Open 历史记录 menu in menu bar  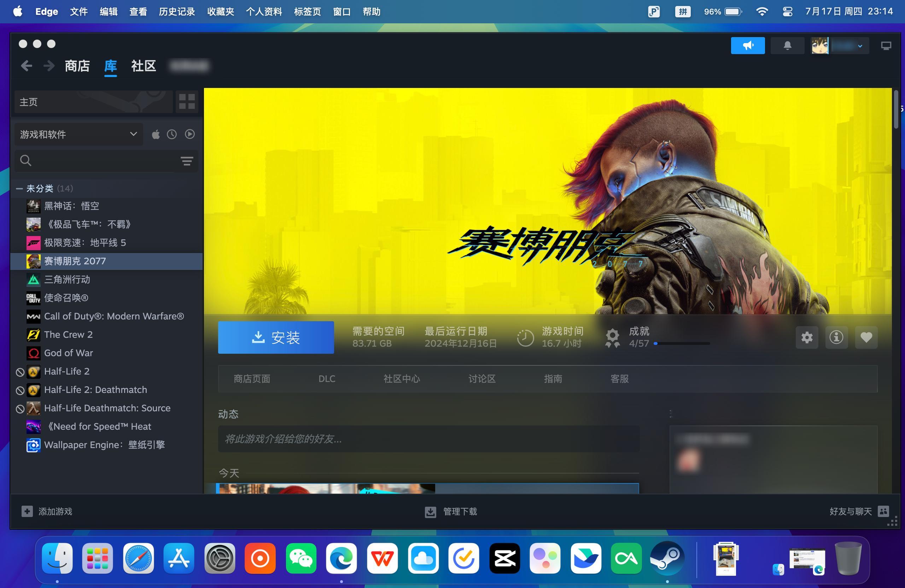177,12
